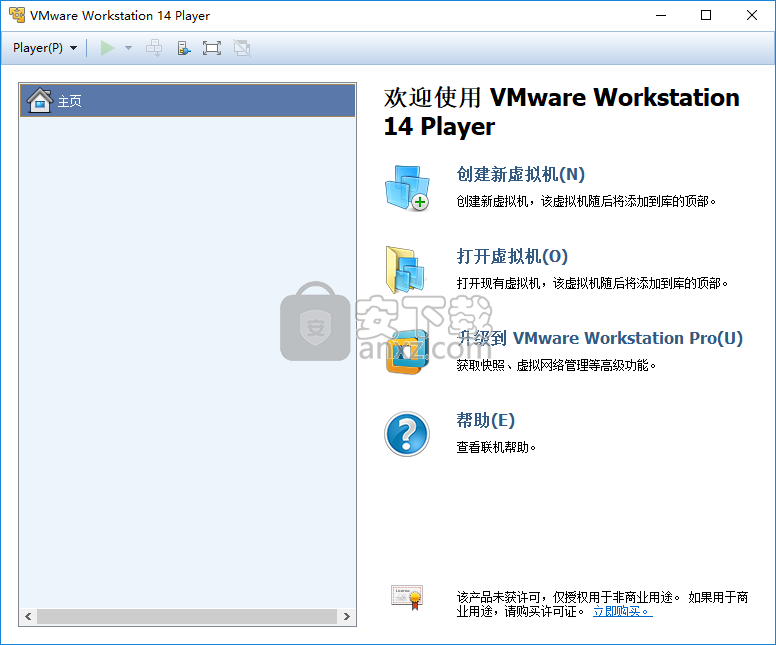Image resolution: width=776 pixels, height=645 pixels.
Task: Click the 打开虚拟机(O) link
Action: click(x=512, y=256)
